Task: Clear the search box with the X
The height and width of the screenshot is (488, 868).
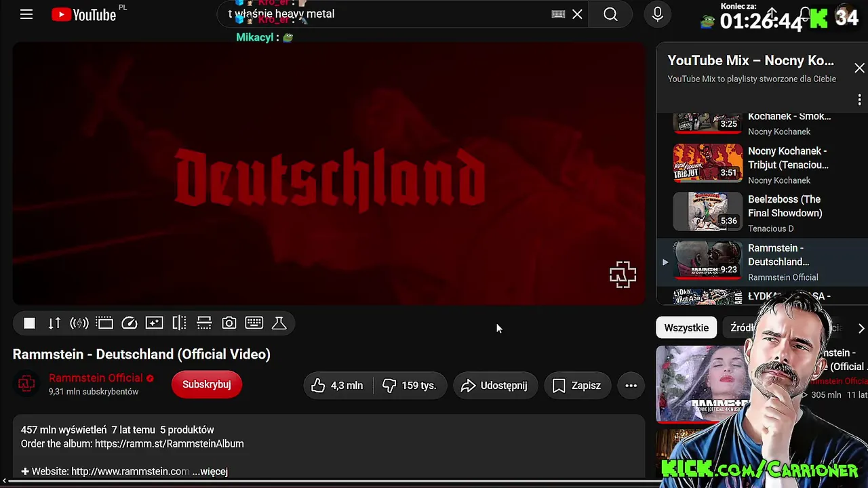Action: [x=577, y=14]
